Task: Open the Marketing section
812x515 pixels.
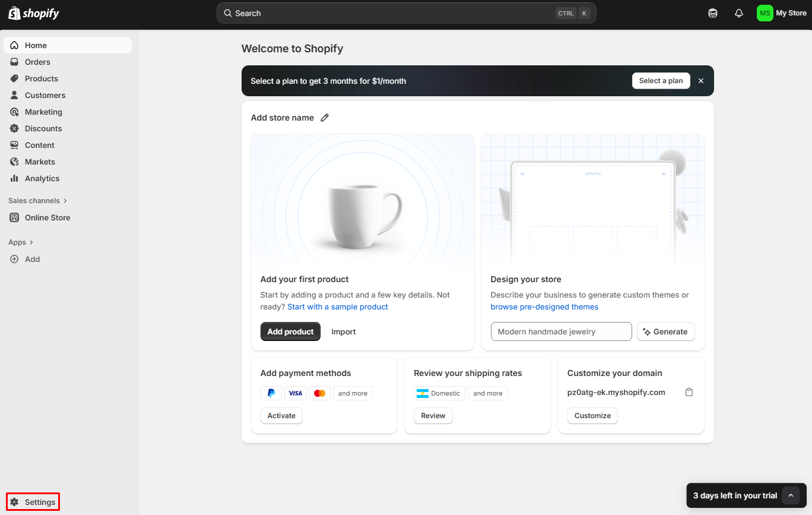Action: click(x=68, y=112)
